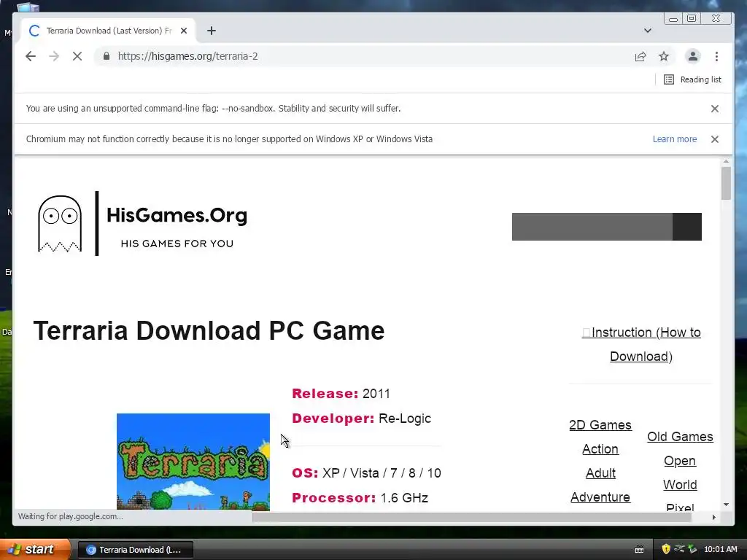This screenshot has height=560, width=747.
Task: Click the vertical scrollbar thumb
Action: (x=726, y=184)
